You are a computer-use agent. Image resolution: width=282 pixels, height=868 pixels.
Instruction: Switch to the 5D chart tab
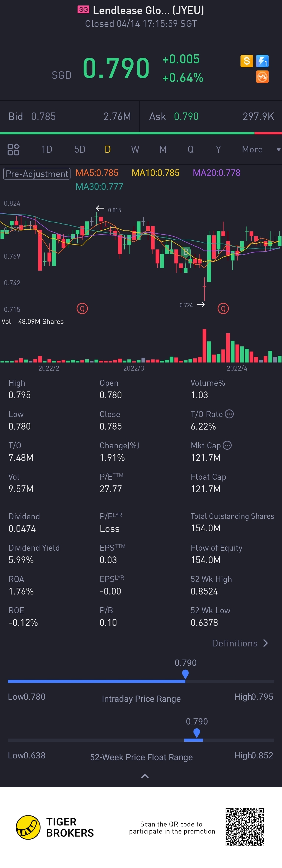80,149
